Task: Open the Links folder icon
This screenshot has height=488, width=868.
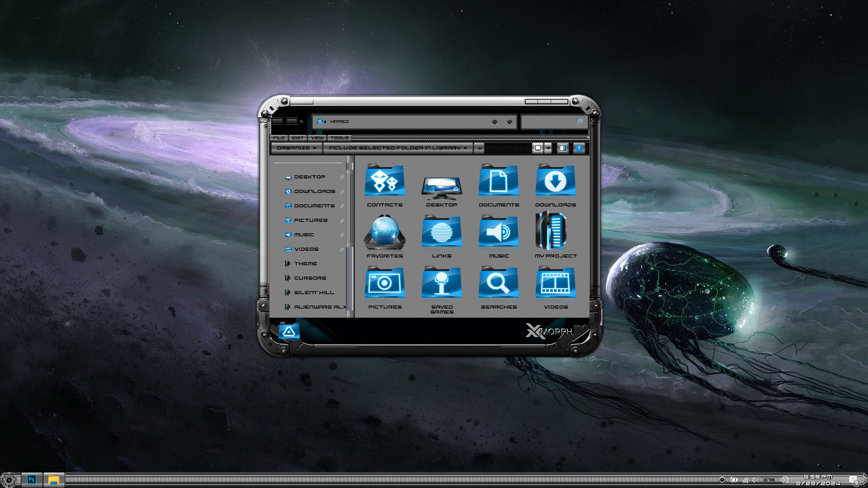Action: [x=442, y=232]
